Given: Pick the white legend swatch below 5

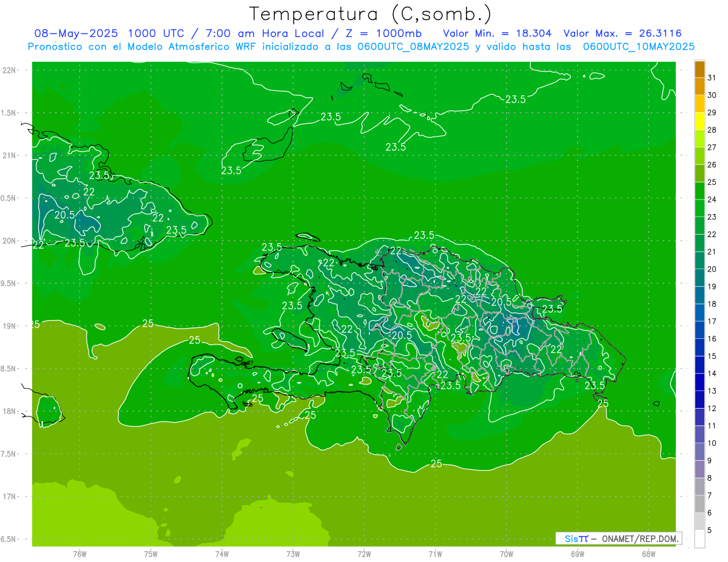Looking at the screenshot, I should 699,538.
